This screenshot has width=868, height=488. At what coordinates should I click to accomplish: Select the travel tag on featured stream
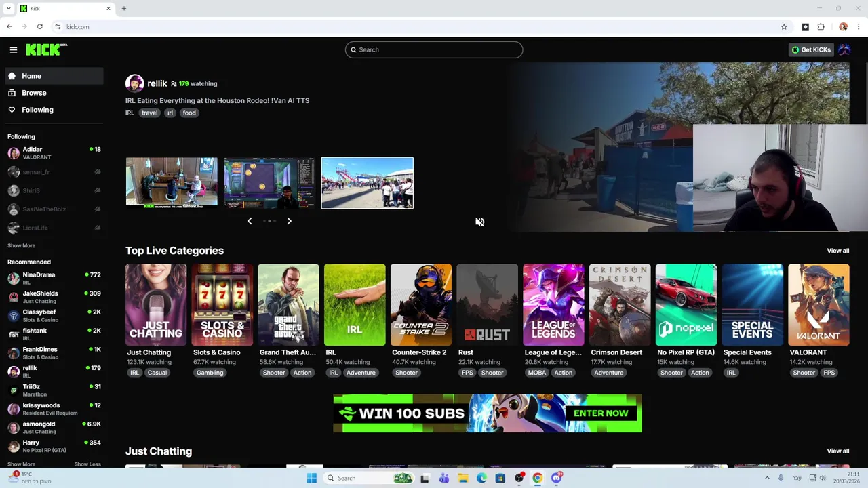[x=149, y=113]
